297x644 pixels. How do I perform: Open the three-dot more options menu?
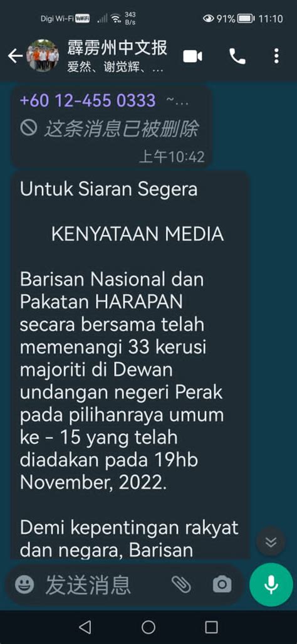[276, 56]
